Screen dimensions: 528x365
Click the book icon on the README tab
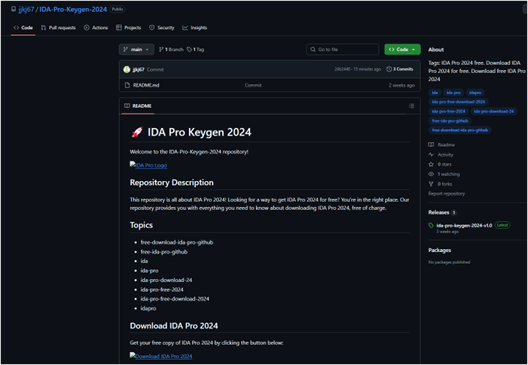[127, 106]
